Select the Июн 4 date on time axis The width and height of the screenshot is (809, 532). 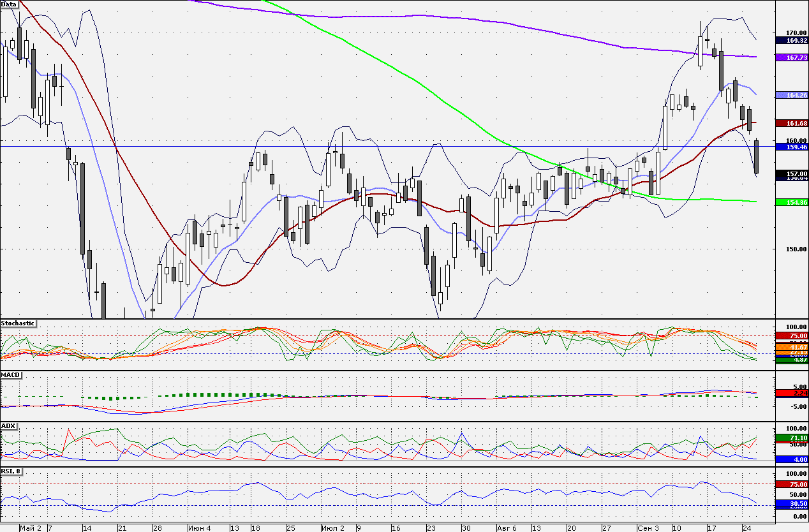[x=199, y=528]
